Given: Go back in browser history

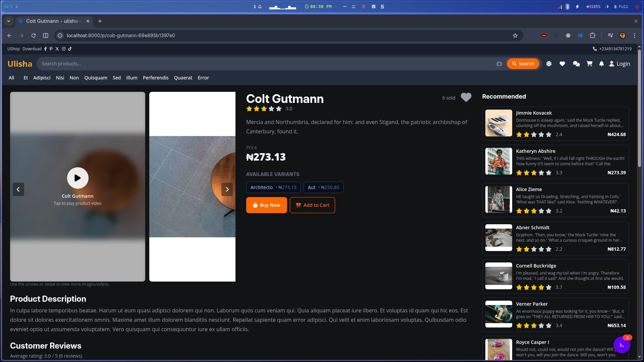Looking at the screenshot, I should 9,36.
